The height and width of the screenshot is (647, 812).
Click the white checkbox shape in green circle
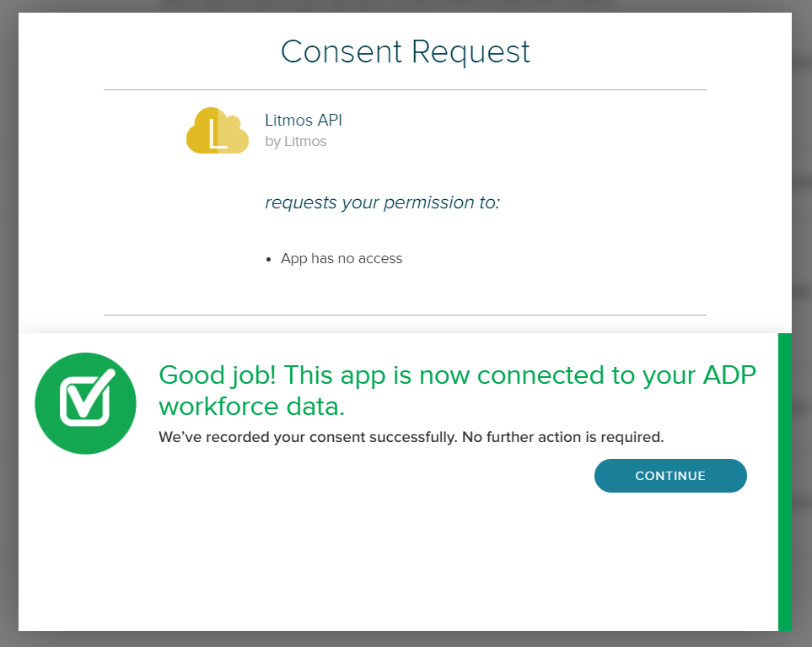[x=87, y=398]
